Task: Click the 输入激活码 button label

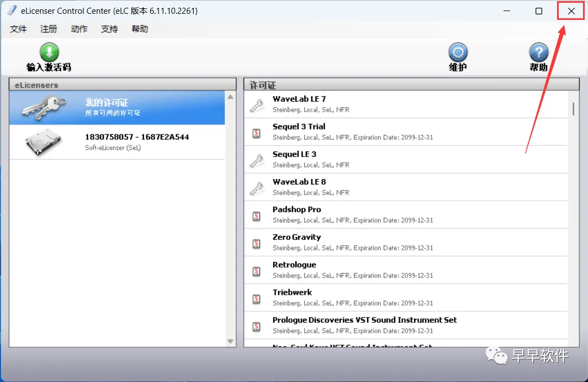Action: 49,67
